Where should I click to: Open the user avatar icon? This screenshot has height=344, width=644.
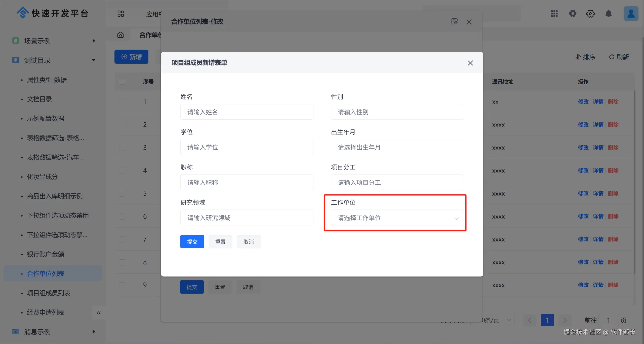[631, 14]
